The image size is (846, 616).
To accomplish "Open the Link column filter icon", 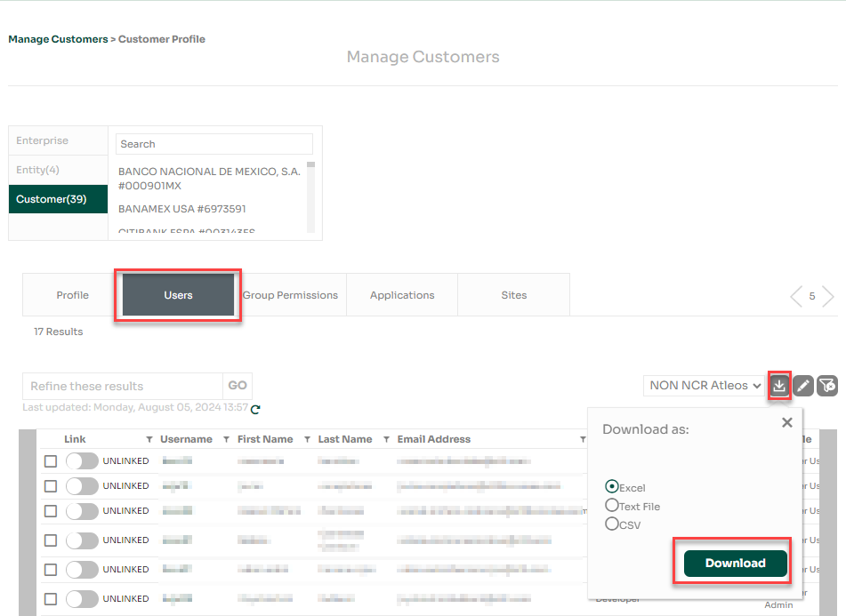I will [149, 438].
